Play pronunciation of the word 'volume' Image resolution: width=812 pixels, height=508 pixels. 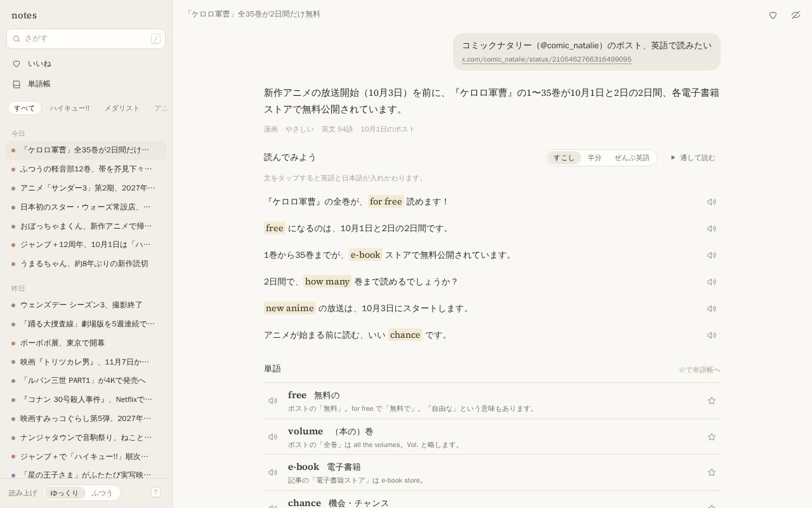[273, 437]
